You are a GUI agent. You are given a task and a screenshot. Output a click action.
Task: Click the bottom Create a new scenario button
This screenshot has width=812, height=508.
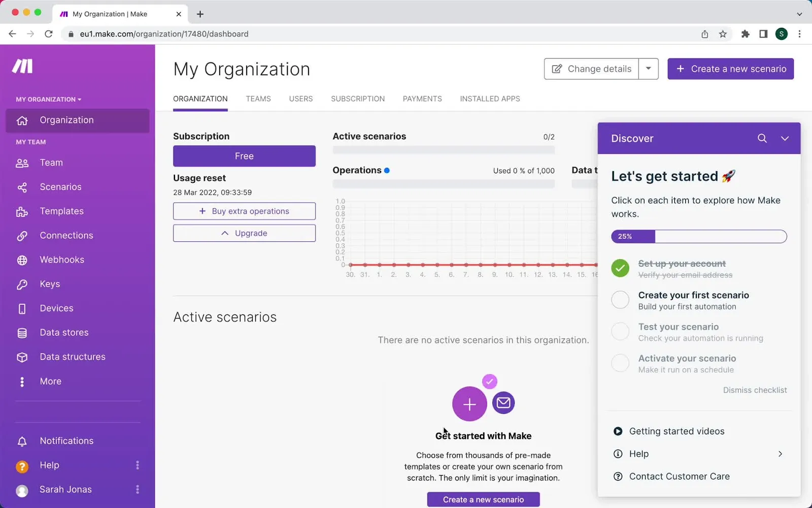click(483, 500)
